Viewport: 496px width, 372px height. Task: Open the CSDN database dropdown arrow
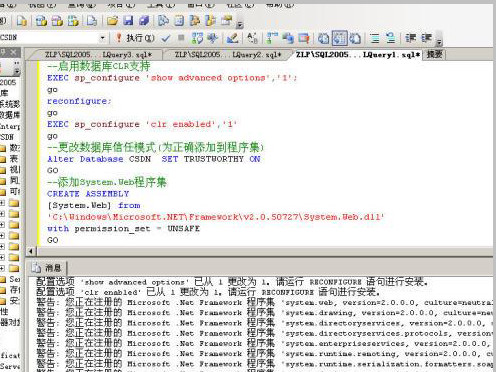pos(102,38)
